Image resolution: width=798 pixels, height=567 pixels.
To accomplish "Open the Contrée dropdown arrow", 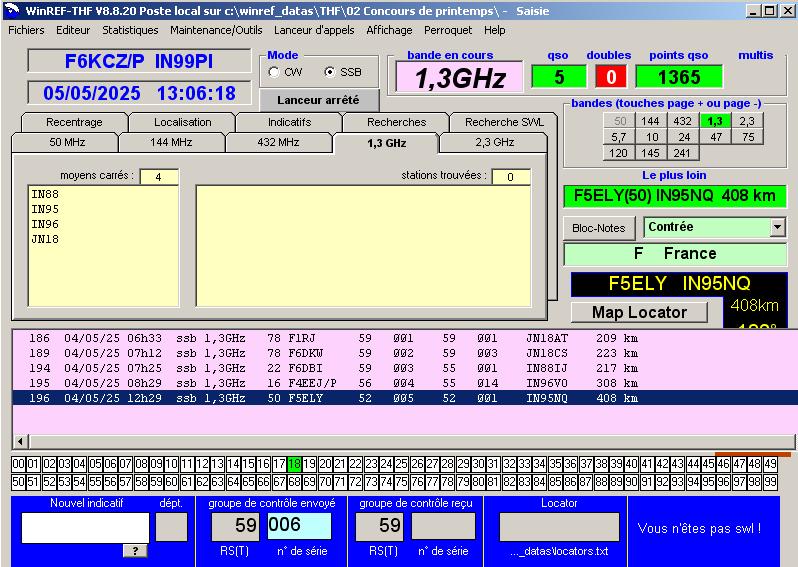I will click(777, 227).
